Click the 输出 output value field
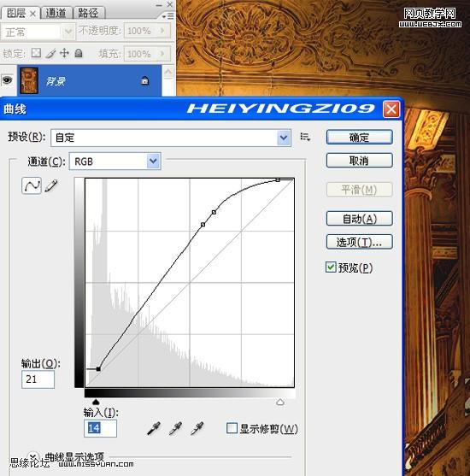470x476 pixels. tap(38, 379)
